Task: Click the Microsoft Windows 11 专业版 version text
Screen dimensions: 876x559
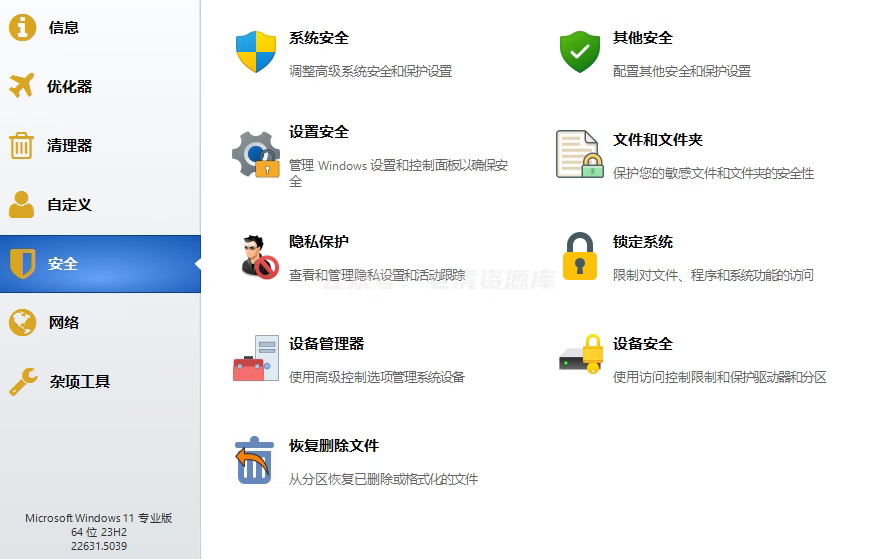Action: tap(99, 518)
